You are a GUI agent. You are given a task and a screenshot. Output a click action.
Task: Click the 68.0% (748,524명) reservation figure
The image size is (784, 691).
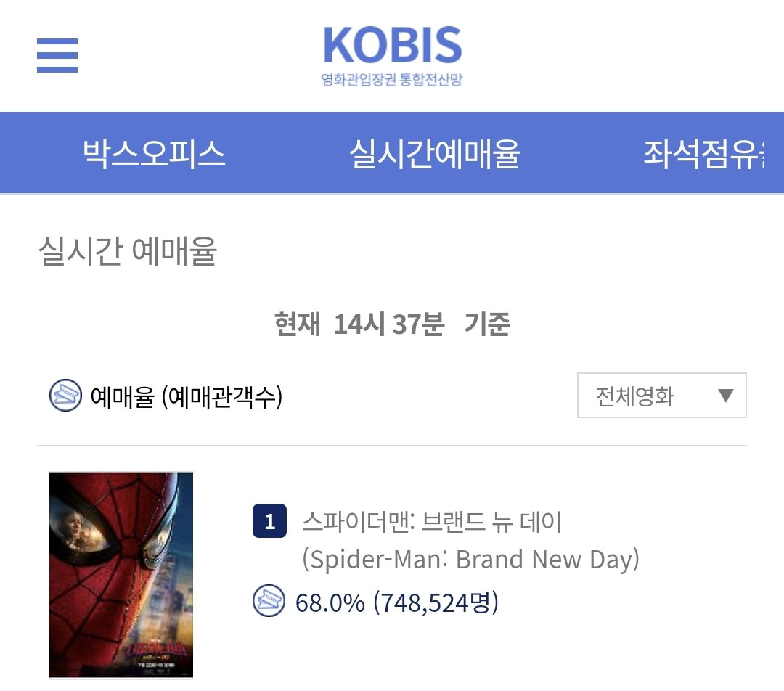coord(396,602)
